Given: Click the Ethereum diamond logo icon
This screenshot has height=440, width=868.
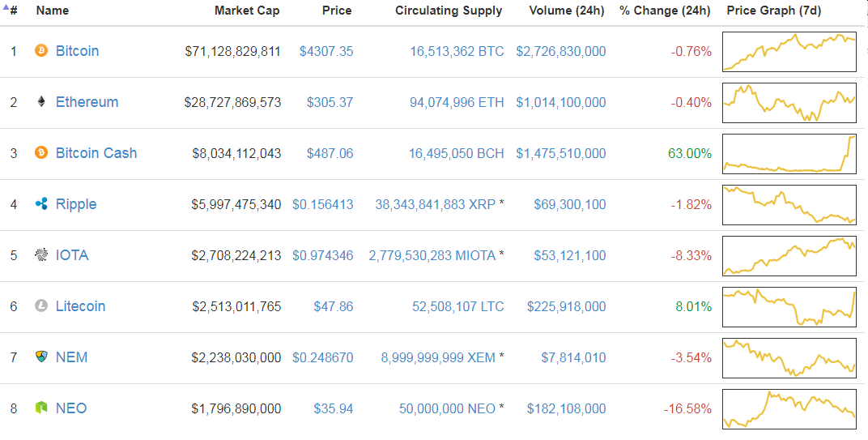Looking at the screenshot, I should pos(41,102).
